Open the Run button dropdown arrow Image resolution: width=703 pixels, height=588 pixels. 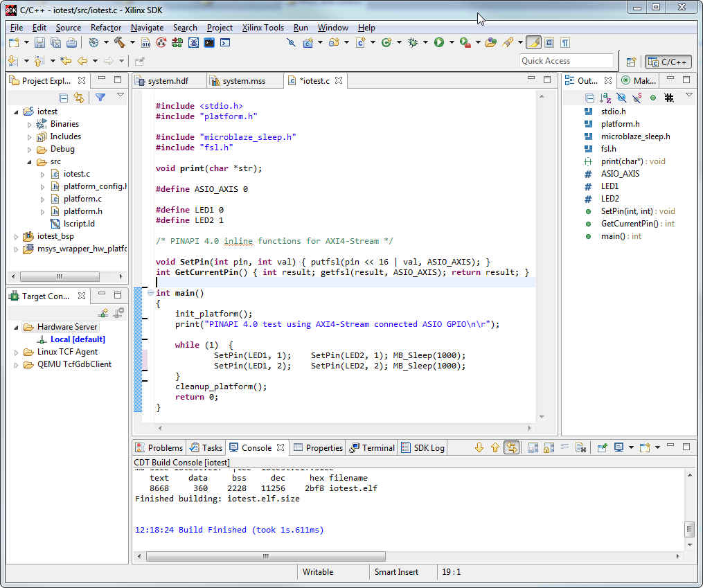click(452, 42)
